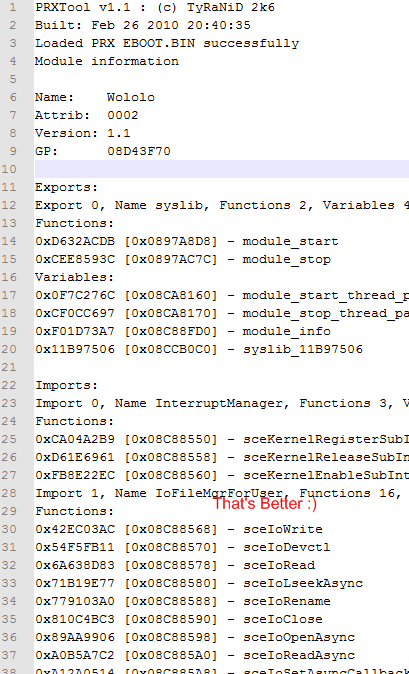The width and height of the screenshot is (409, 674).
Task: Click the sceIoWrite import line
Action: (x=179, y=529)
